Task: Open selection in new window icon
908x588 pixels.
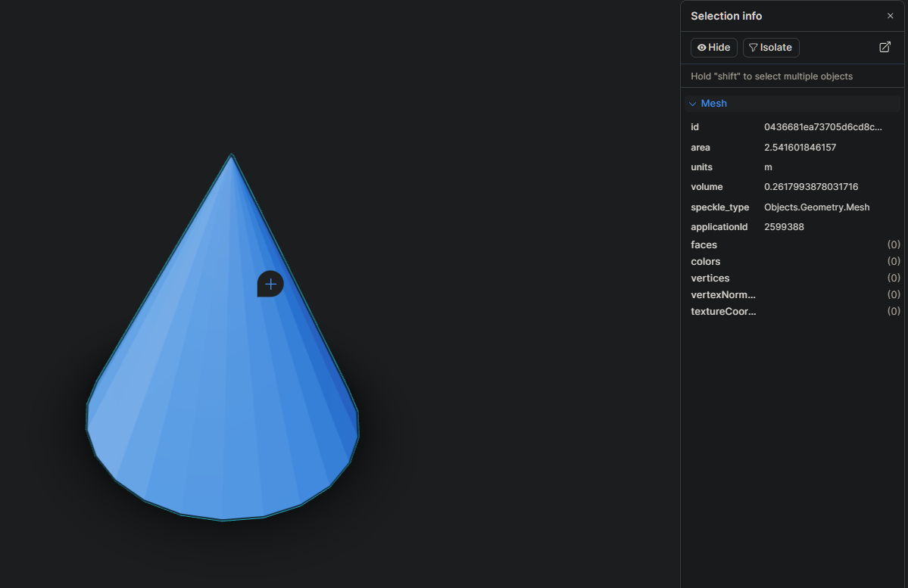Action: pyautogui.click(x=885, y=47)
